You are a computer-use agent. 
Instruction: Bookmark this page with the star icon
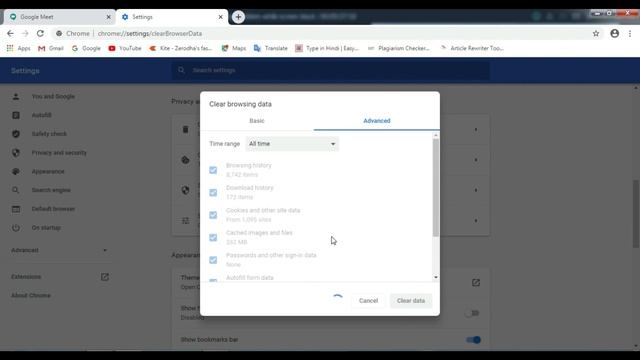(x=596, y=33)
